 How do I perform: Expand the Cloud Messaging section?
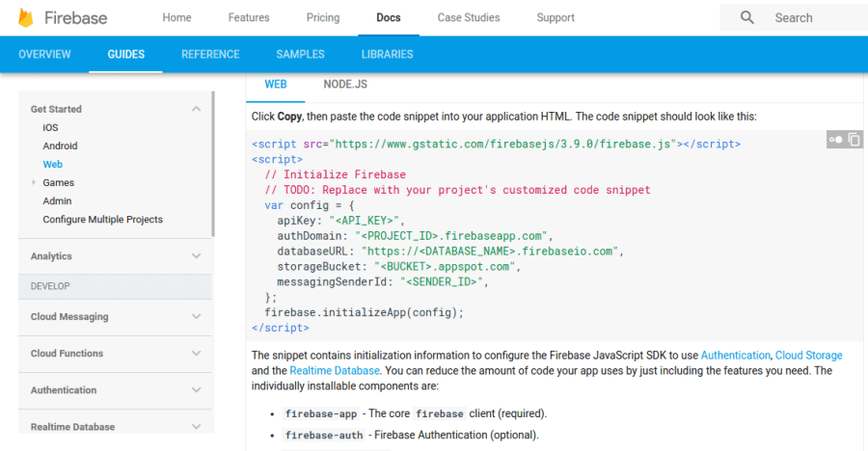pos(196,316)
